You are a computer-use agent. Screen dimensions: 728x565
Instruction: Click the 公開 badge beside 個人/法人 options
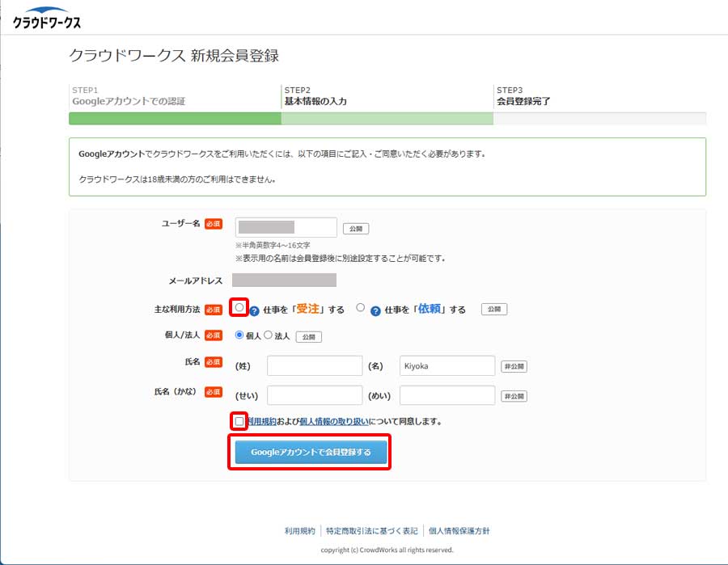pos(308,337)
